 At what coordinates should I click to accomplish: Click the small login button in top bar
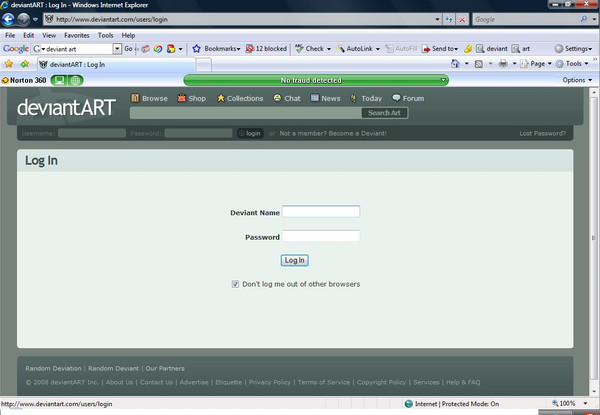(x=250, y=133)
